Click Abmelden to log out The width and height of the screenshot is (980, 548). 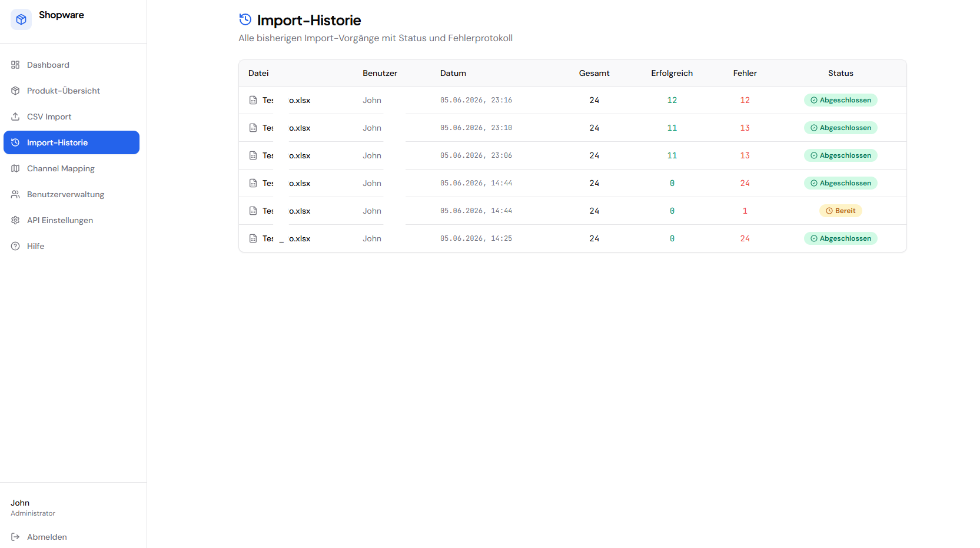[39, 537]
